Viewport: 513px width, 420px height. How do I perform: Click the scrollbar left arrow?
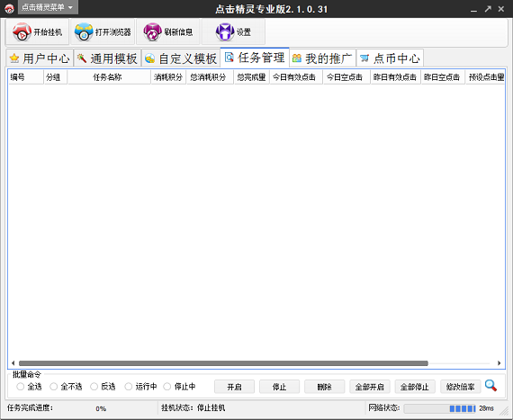click(13, 363)
